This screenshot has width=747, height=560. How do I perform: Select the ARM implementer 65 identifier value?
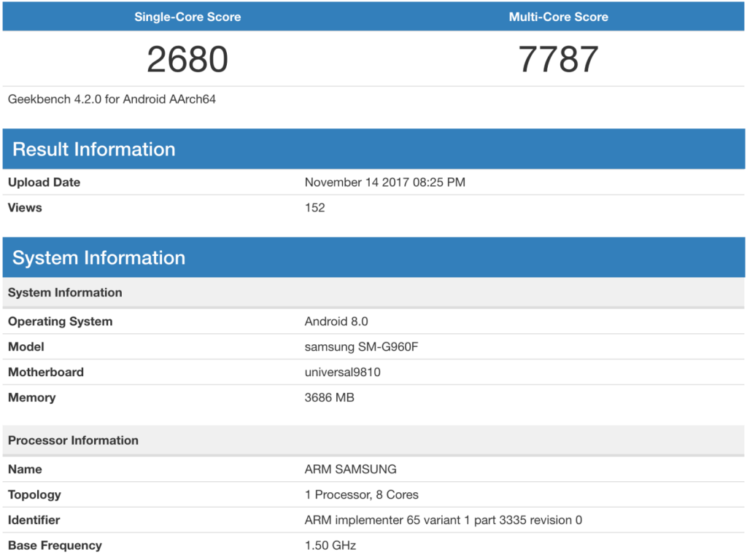[443, 520]
